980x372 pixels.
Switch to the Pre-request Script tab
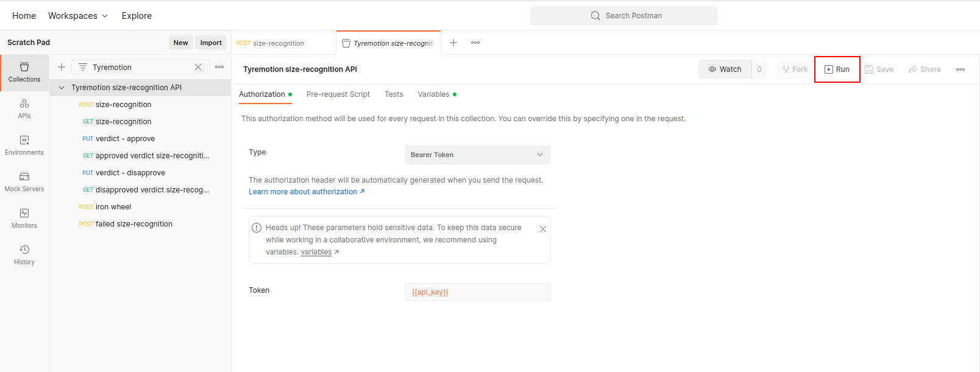[338, 94]
